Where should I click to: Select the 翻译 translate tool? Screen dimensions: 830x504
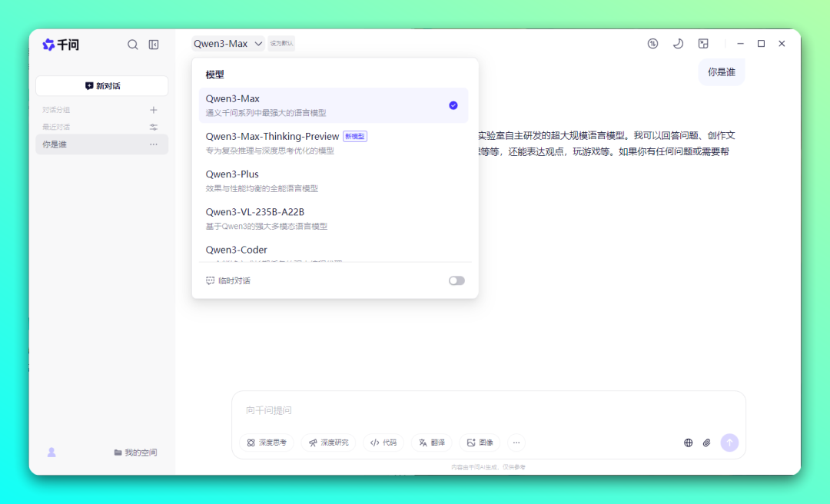(x=432, y=443)
